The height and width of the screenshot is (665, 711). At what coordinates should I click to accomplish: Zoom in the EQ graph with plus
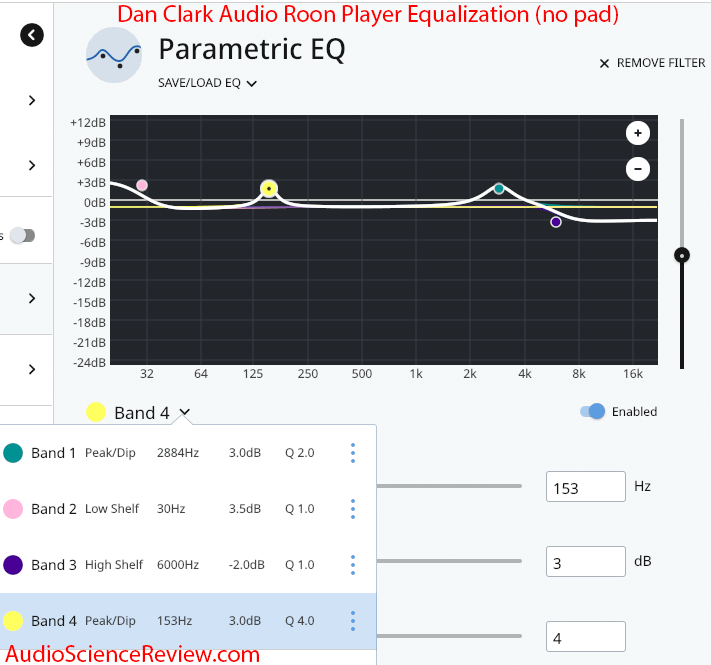(638, 133)
